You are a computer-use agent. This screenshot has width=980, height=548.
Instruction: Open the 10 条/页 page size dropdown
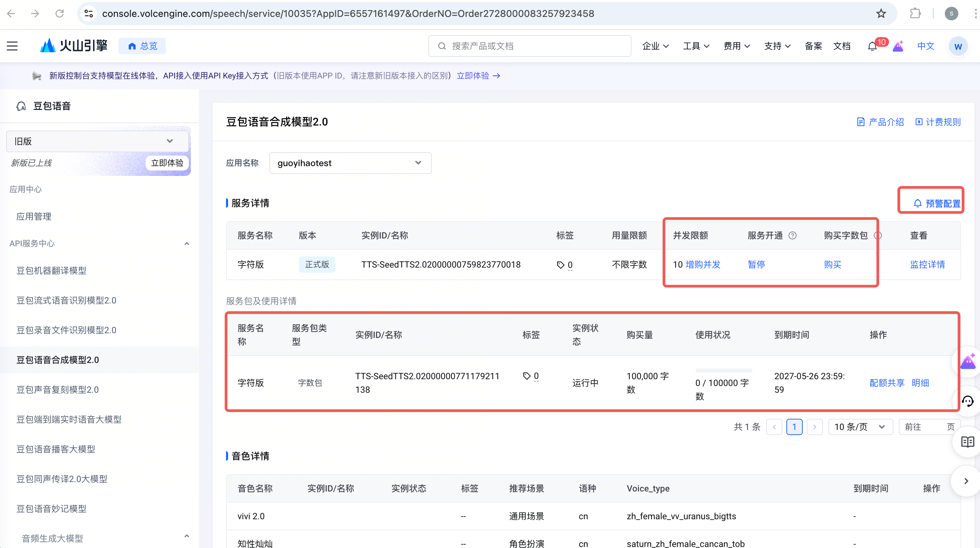pos(861,427)
